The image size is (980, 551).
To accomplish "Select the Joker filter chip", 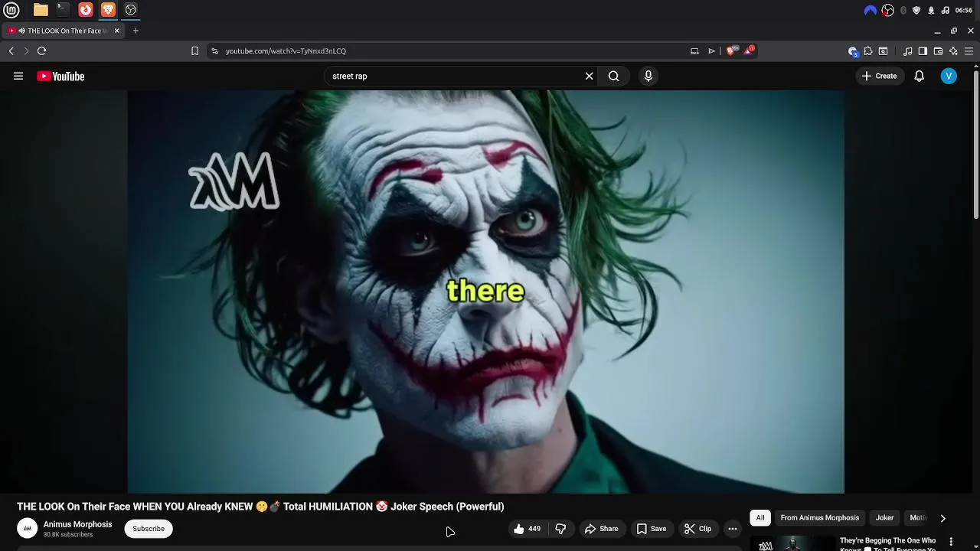I will [884, 518].
